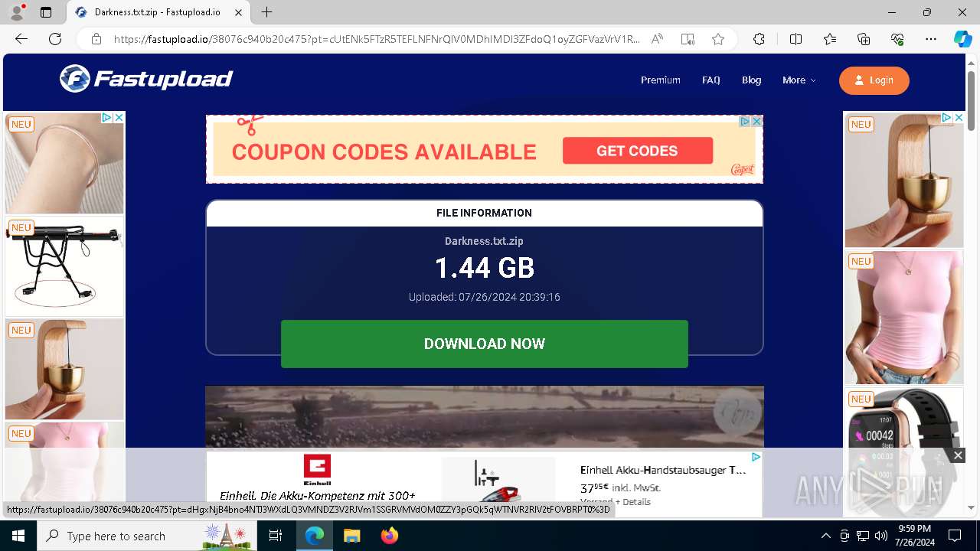Add page to favorites star icon
Viewport: 980px width, 551px height.
click(718, 39)
